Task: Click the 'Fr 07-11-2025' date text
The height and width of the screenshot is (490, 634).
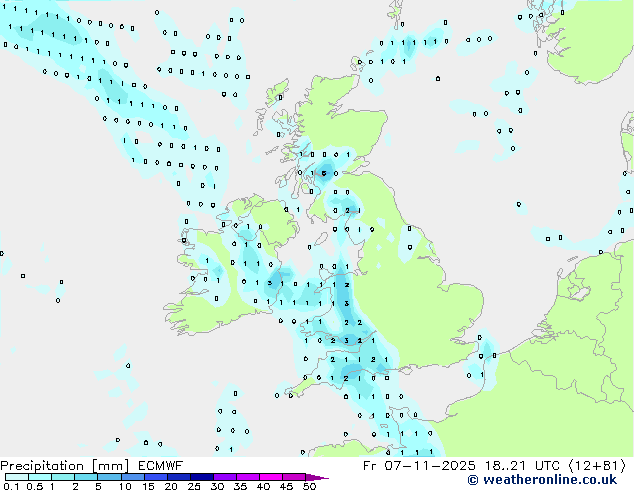Action: coord(419,466)
